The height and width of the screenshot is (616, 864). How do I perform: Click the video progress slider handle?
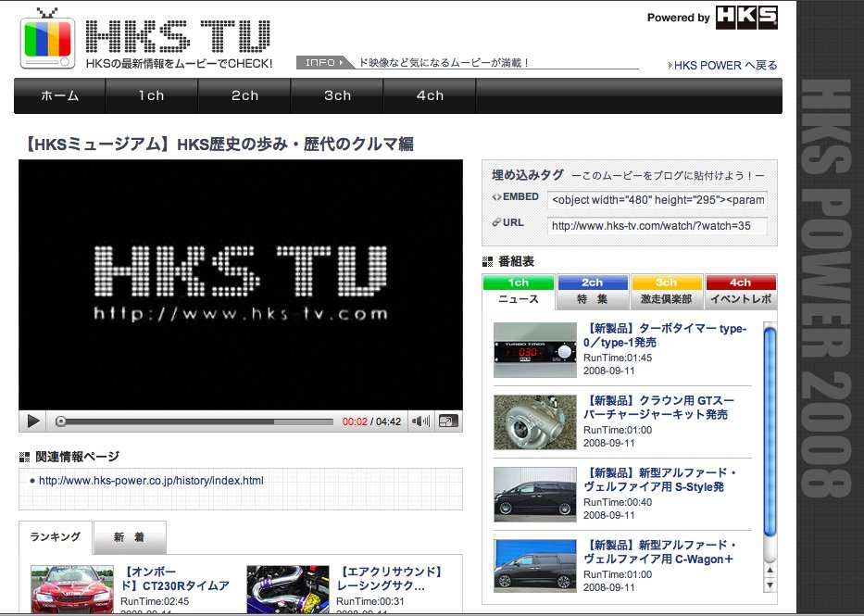[x=60, y=421]
